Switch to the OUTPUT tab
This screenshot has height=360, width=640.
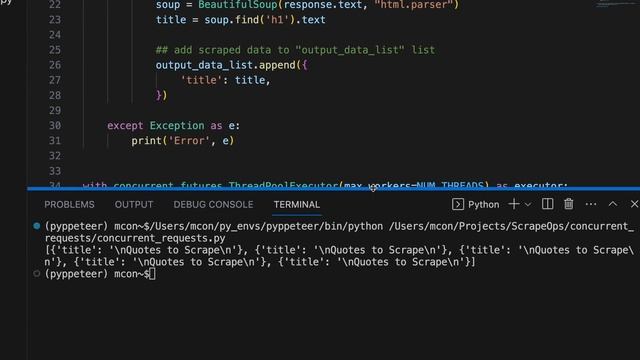134,204
